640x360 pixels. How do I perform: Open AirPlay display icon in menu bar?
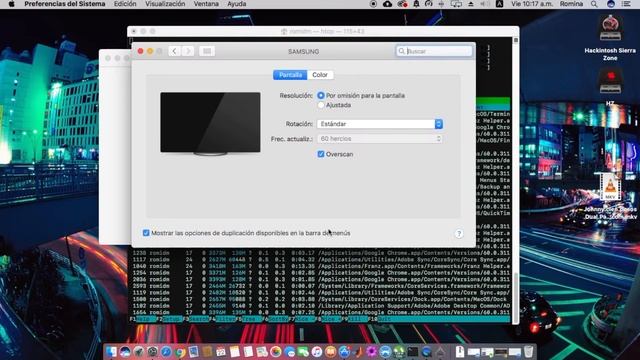coord(456,4)
